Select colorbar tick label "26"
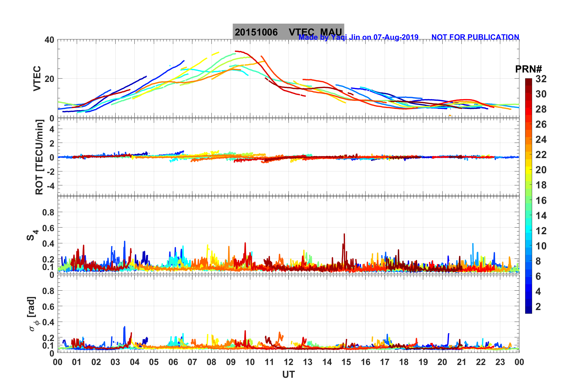This screenshot has height=392, width=577. point(541,124)
